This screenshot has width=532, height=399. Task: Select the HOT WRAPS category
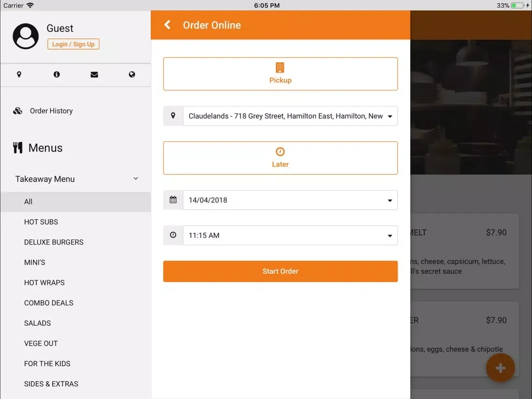pos(76,283)
